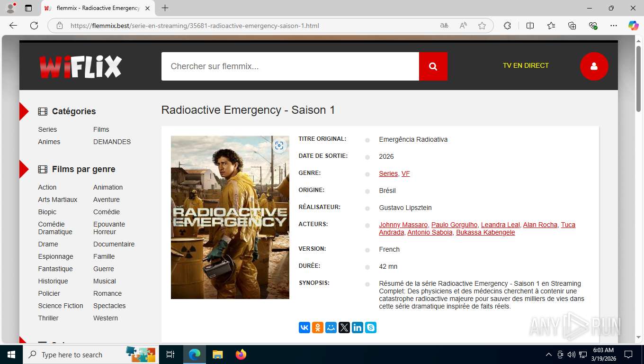
Task: Open the Series category
Action: point(47,129)
